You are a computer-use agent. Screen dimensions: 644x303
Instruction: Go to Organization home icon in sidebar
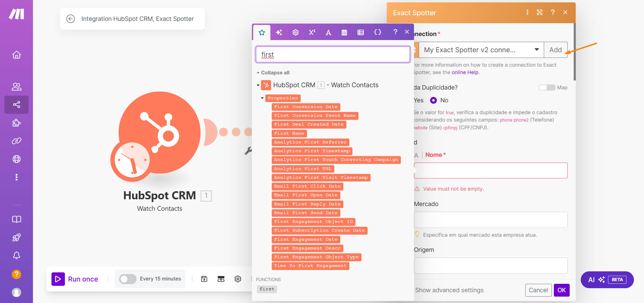[16, 55]
